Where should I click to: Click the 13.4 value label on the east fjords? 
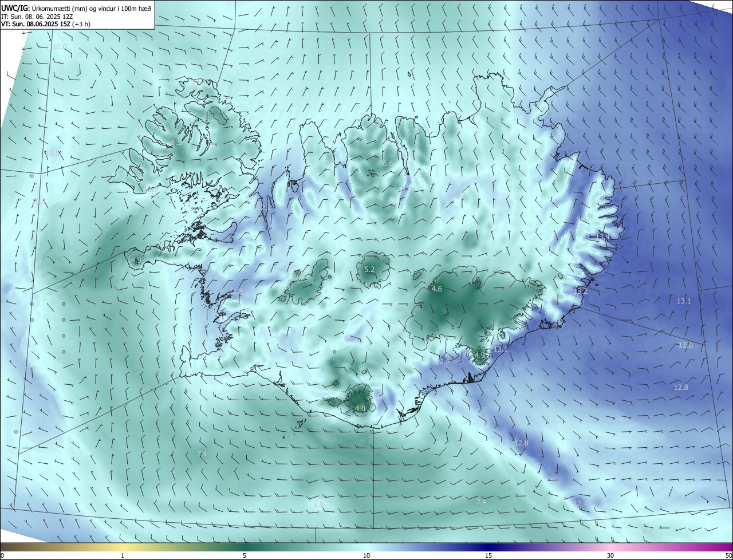tap(603, 236)
